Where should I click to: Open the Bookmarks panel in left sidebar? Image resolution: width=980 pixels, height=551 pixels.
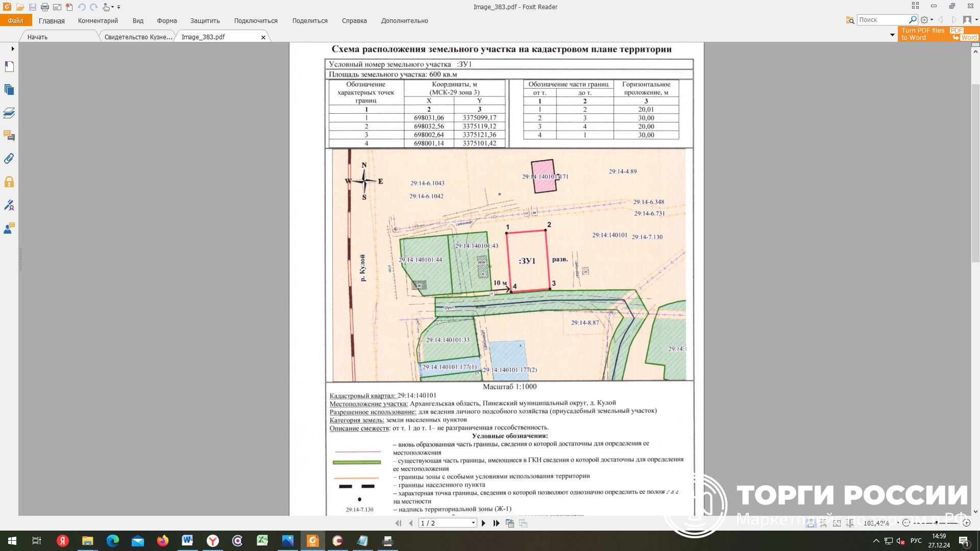click(9, 67)
